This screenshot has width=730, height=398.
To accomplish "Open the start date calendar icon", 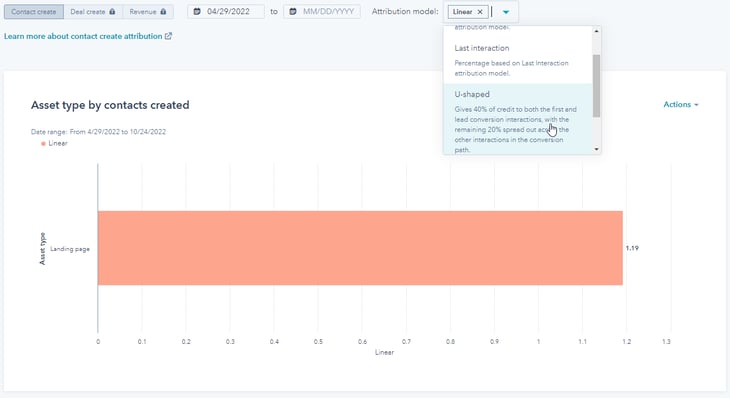I will click(197, 11).
